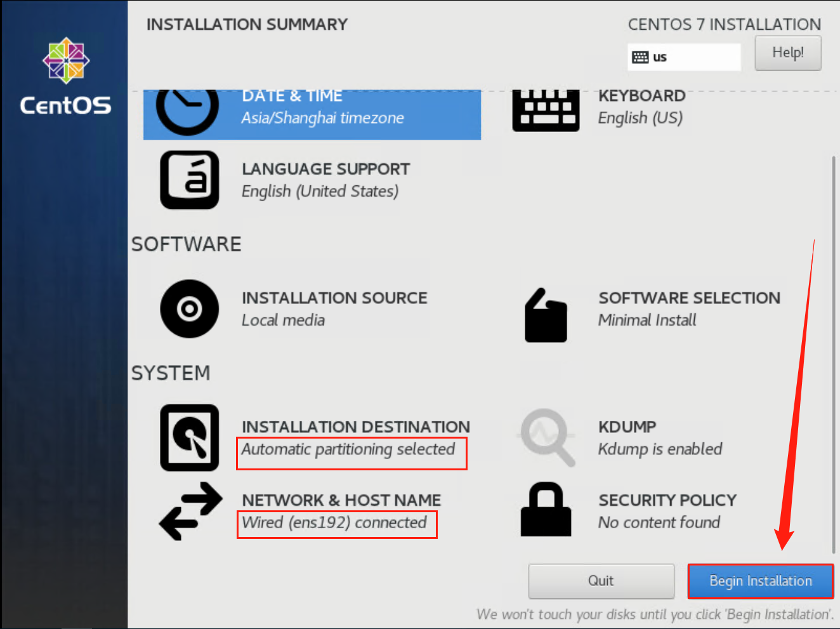This screenshot has width=840, height=629.
Task: Open the Kdump magnifier icon
Action: point(548,437)
